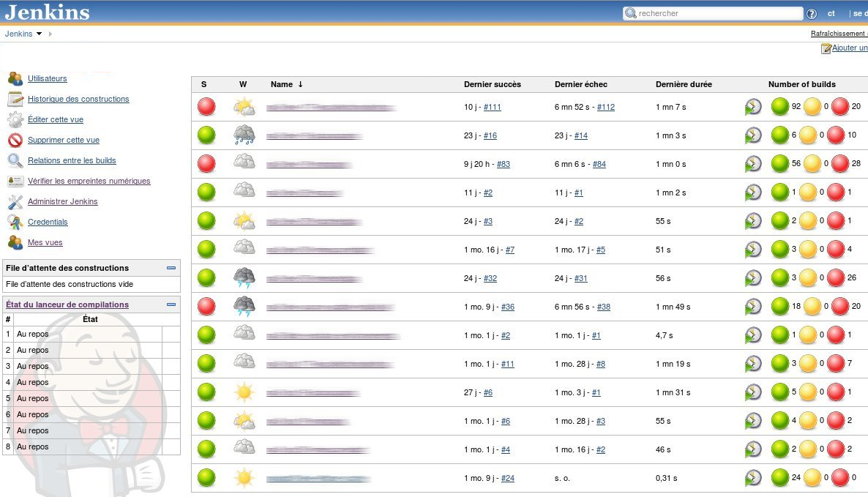Click red status ball in build #111 row

(x=206, y=106)
